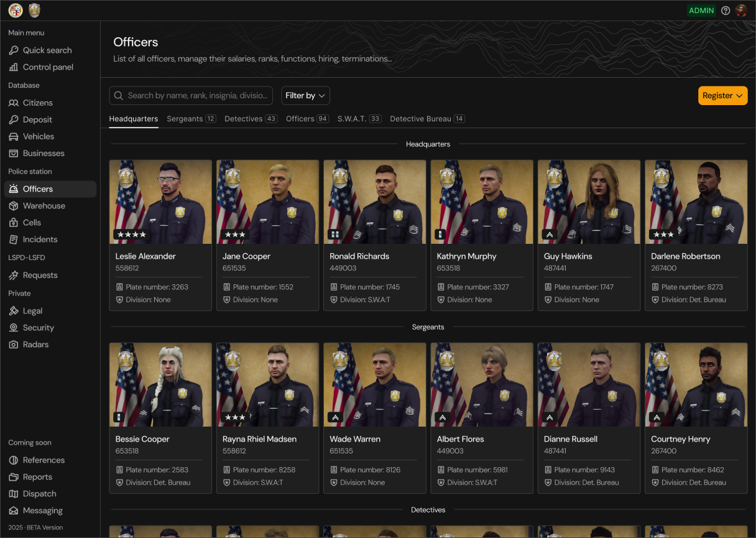The width and height of the screenshot is (756, 538).
Task: Click Wade Warren's name
Action: coord(355,439)
